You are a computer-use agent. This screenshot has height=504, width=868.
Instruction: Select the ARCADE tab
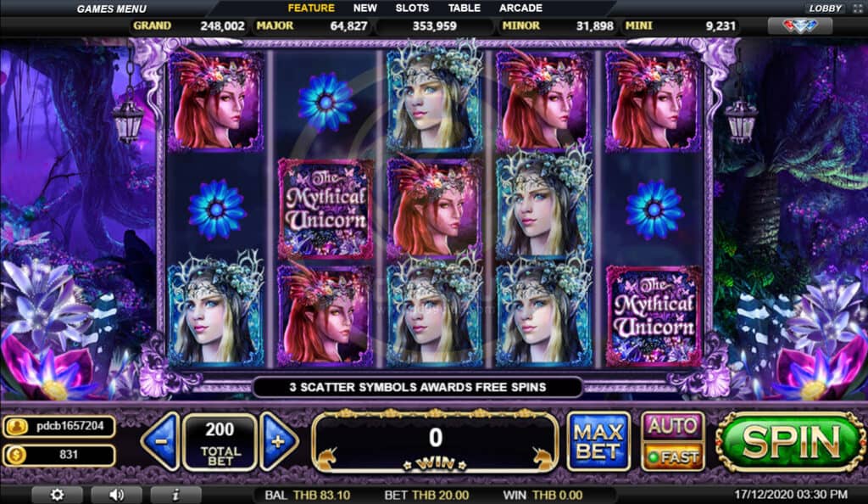click(x=520, y=8)
